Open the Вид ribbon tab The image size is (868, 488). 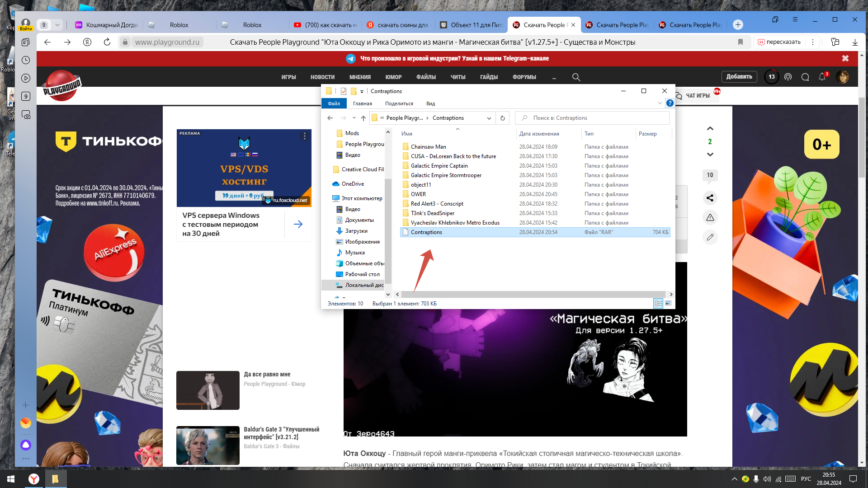[x=430, y=103]
